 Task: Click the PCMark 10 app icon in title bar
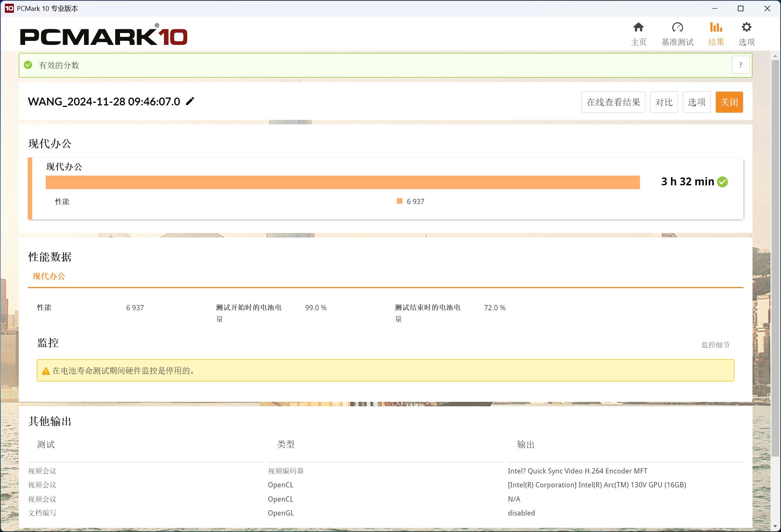point(9,8)
